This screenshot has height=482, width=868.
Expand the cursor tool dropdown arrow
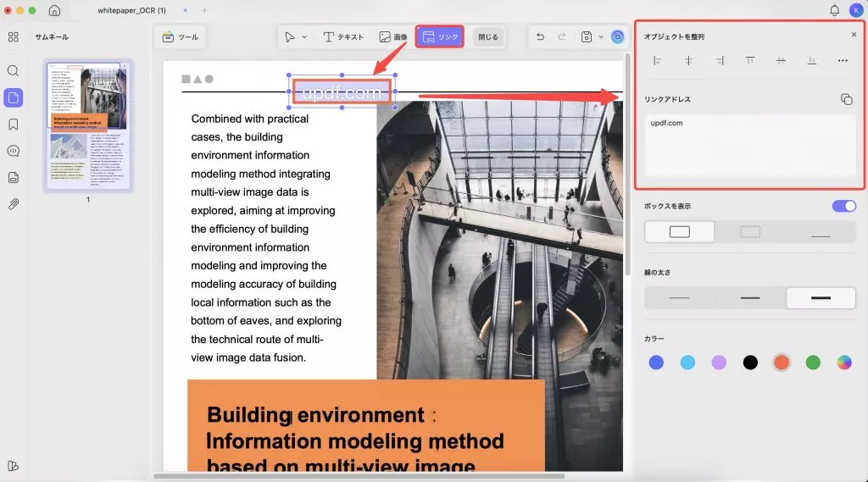coord(304,37)
